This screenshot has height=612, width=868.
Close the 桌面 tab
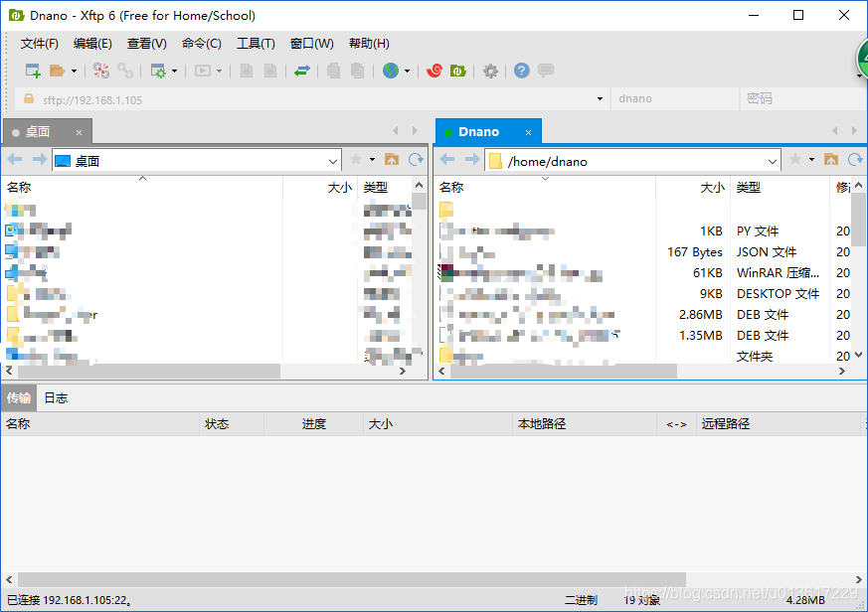(80, 133)
